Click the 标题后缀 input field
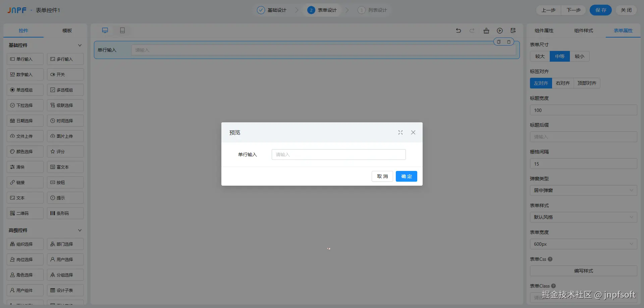The width and height of the screenshot is (644, 308). click(583, 137)
